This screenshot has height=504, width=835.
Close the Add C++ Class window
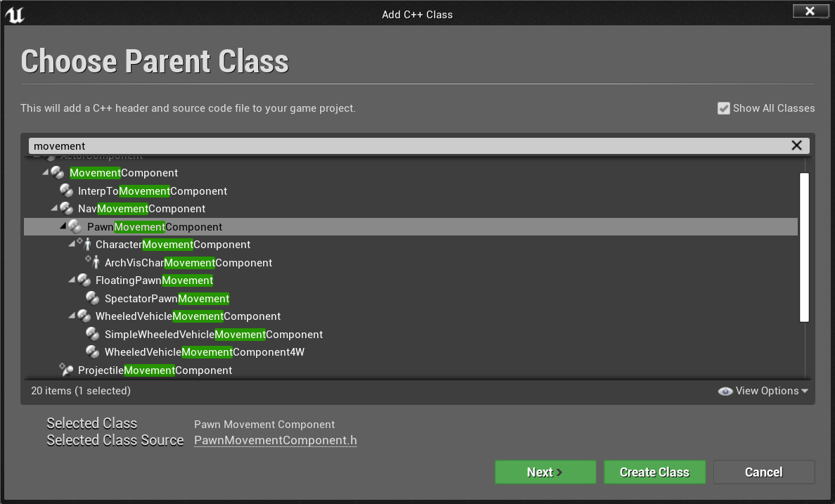[810, 11]
